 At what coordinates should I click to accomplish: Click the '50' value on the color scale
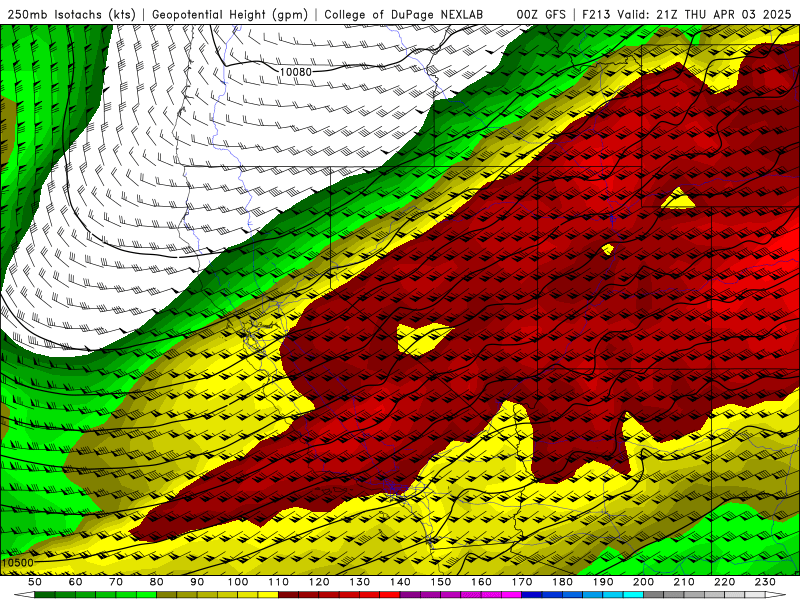point(35,582)
